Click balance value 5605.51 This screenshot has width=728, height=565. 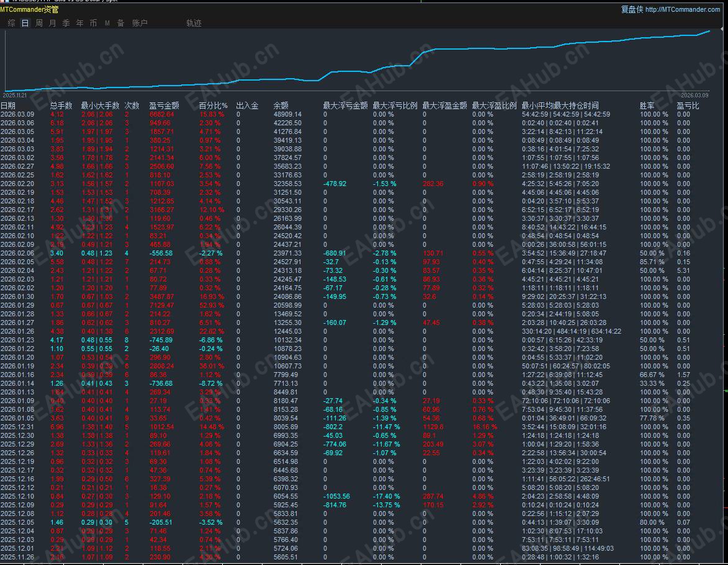tap(285, 557)
